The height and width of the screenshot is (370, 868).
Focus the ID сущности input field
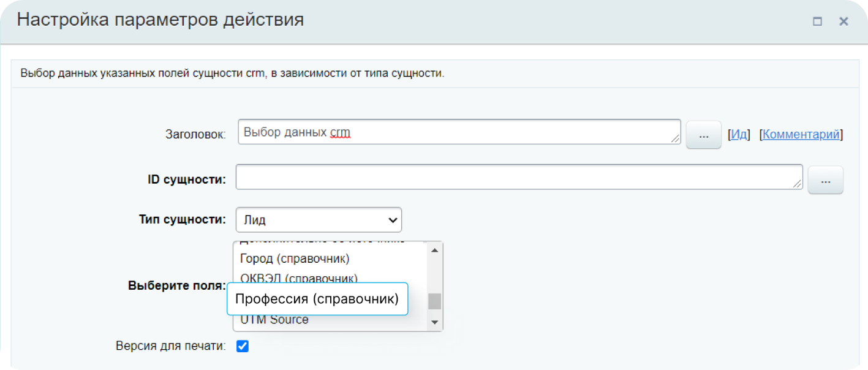(x=518, y=177)
